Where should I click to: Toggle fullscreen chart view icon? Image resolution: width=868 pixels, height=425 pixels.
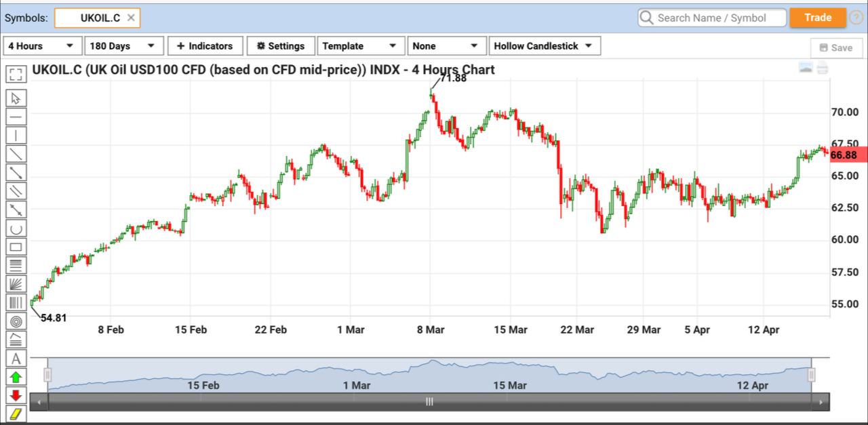16,73
